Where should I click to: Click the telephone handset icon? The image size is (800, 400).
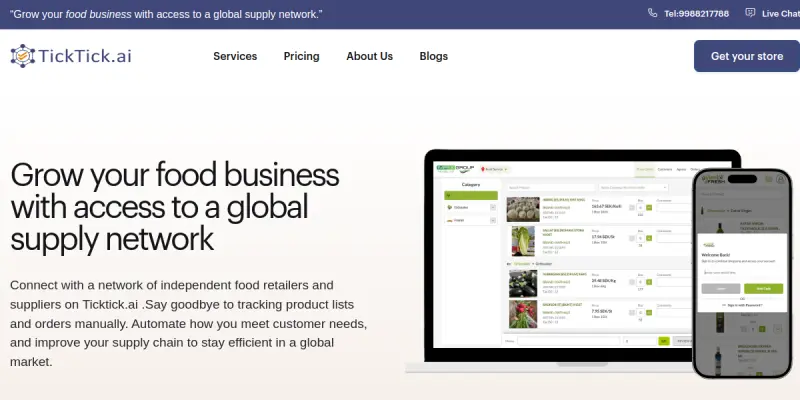pos(653,13)
